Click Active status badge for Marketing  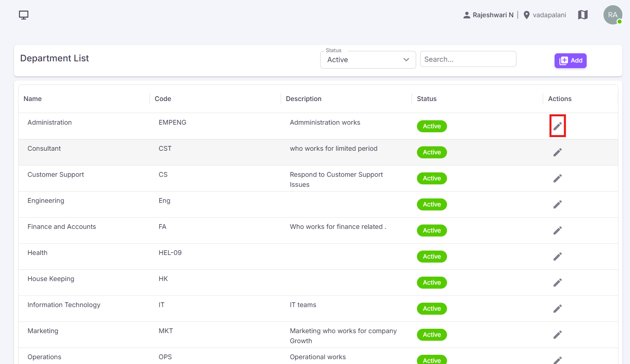432,335
